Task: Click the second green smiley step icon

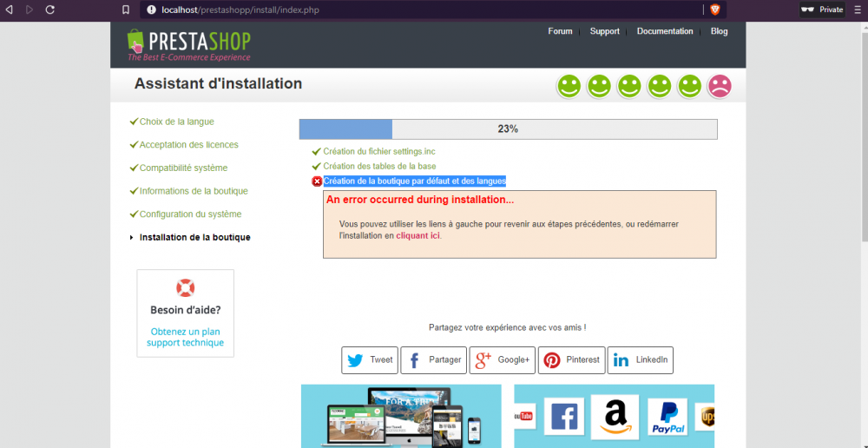Action: coord(599,86)
